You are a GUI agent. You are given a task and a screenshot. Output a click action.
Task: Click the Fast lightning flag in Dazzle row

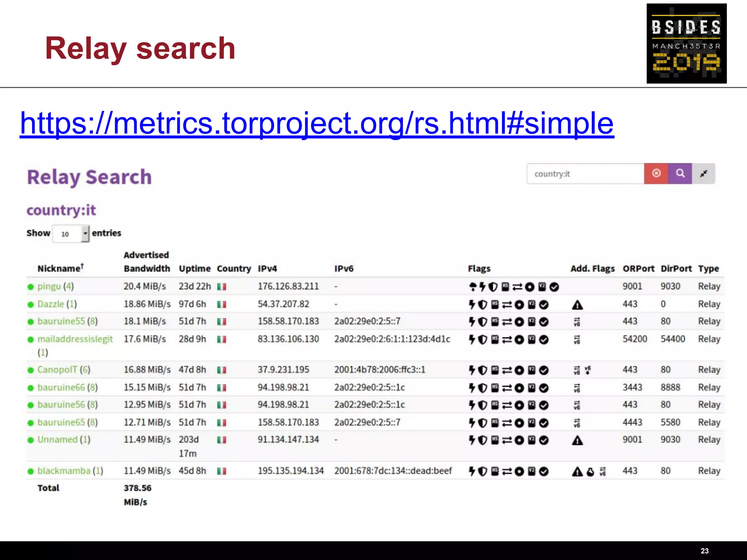tap(472, 304)
